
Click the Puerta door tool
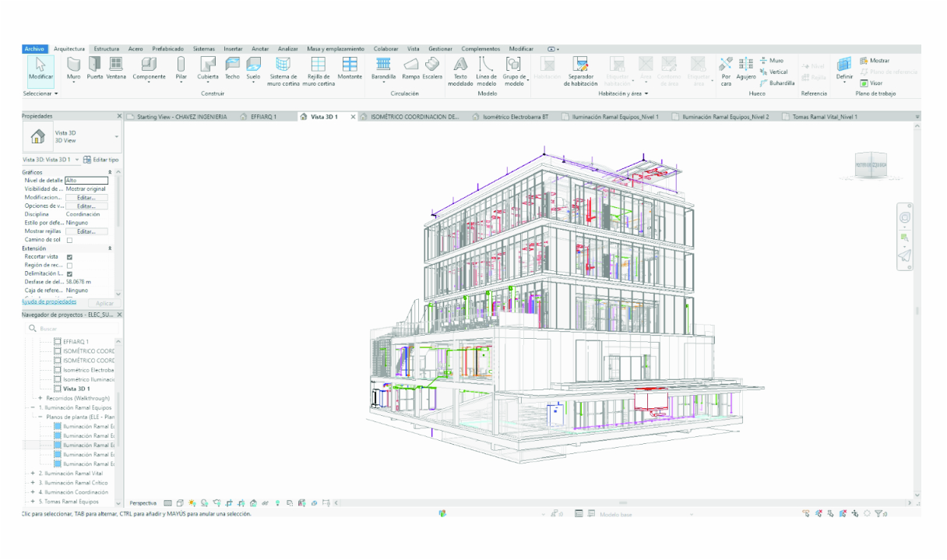(x=95, y=68)
